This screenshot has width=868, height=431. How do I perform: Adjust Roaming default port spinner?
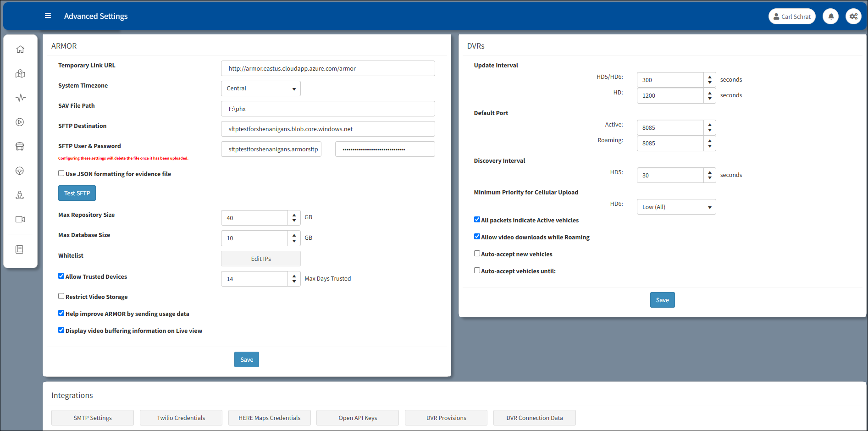(x=709, y=143)
